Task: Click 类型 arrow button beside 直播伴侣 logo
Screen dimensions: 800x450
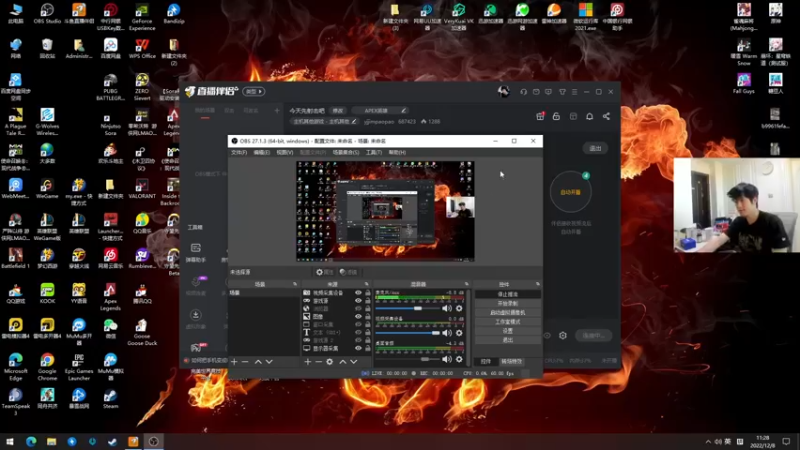Action: tap(254, 92)
